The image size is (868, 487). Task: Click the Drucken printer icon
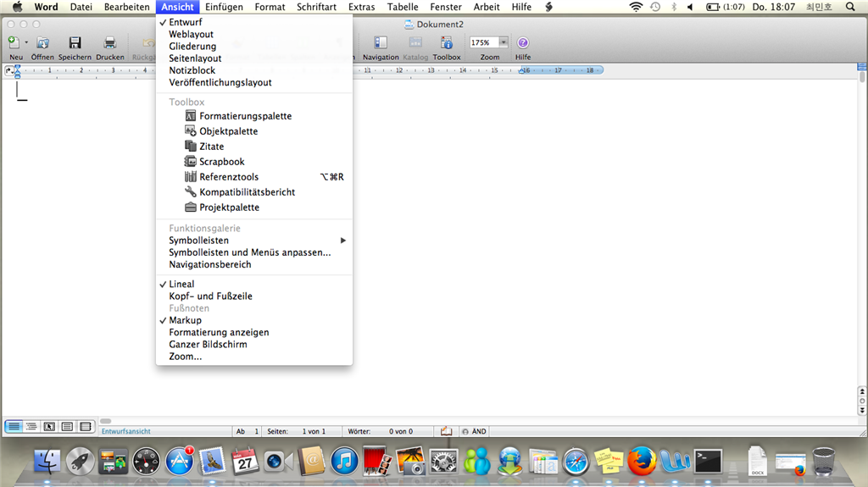(109, 42)
